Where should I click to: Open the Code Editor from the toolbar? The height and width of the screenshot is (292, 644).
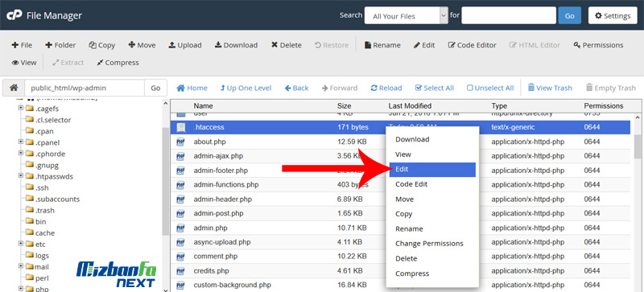point(473,45)
